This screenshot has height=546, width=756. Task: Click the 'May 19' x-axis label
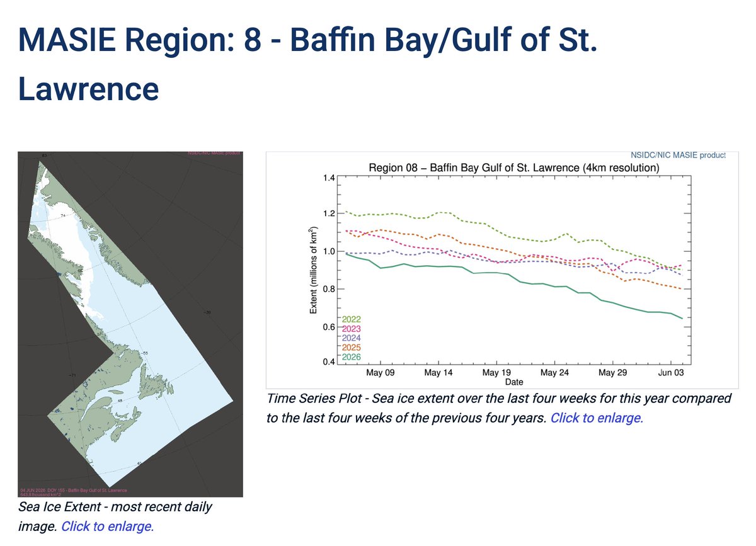point(496,373)
